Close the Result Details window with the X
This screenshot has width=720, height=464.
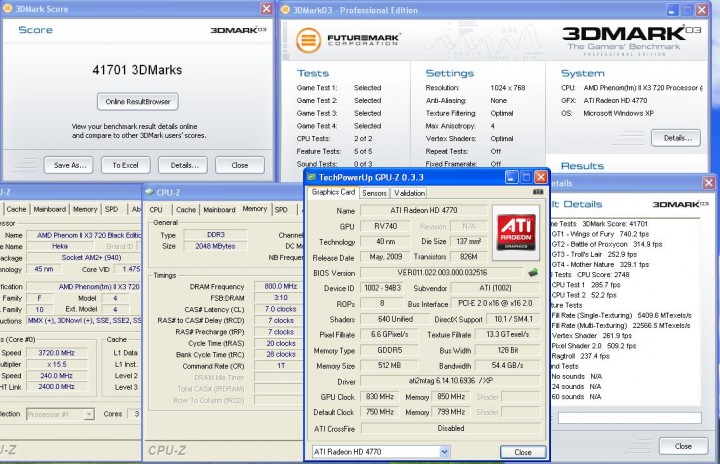pos(709,183)
